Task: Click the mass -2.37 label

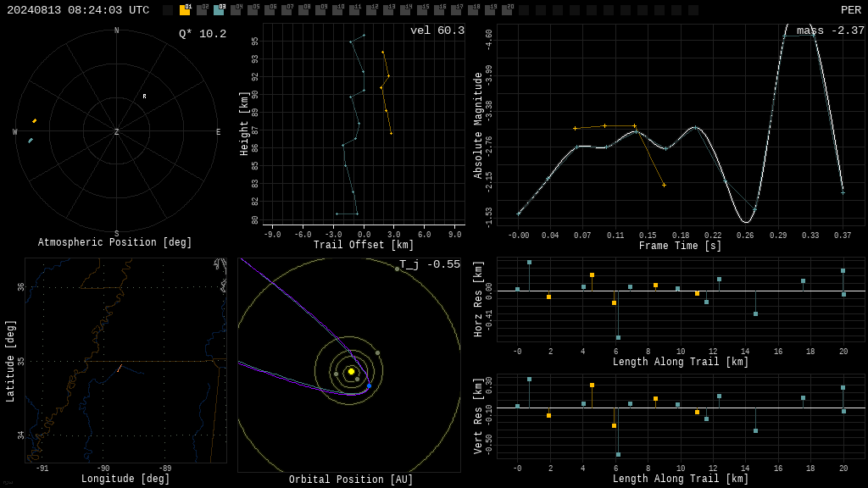Action: click(x=831, y=30)
